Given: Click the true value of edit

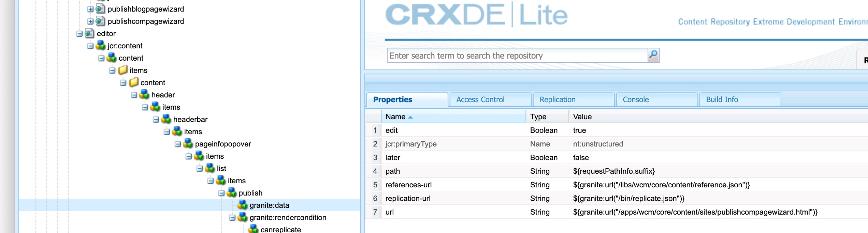Looking at the screenshot, I should click(x=579, y=130).
